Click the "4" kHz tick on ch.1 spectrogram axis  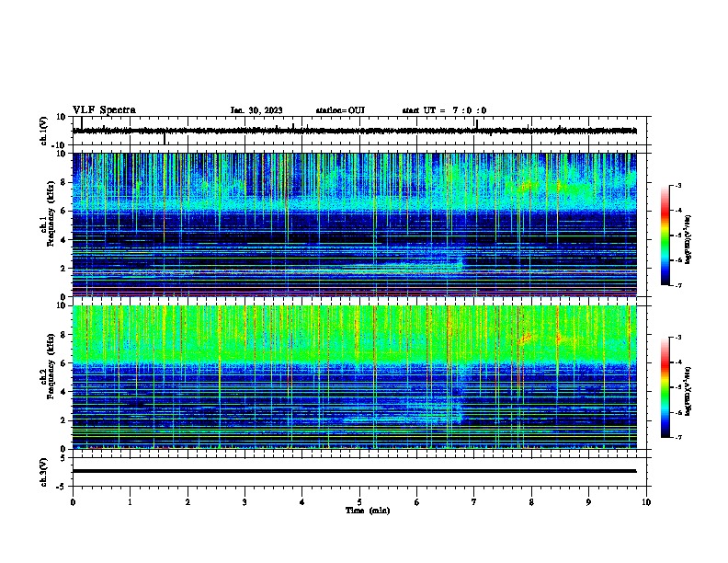[63, 240]
